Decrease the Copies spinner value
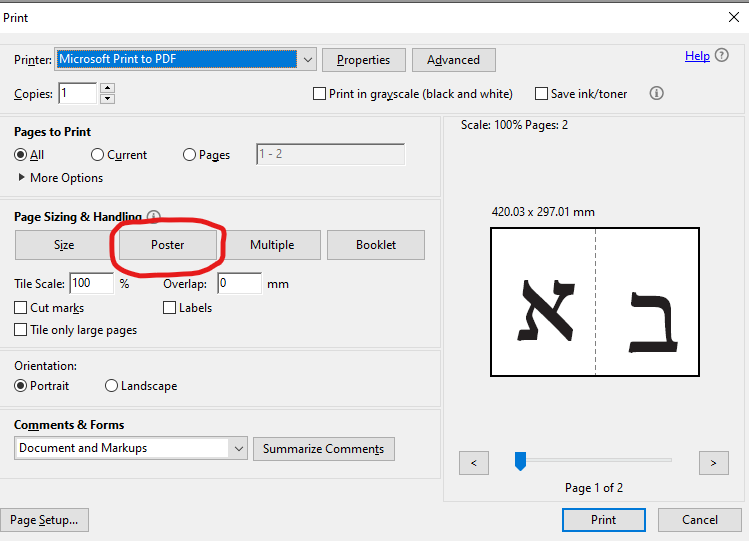The height and width of the screenshot is (541, 749). pyautogui.click(x=108, y=98)
